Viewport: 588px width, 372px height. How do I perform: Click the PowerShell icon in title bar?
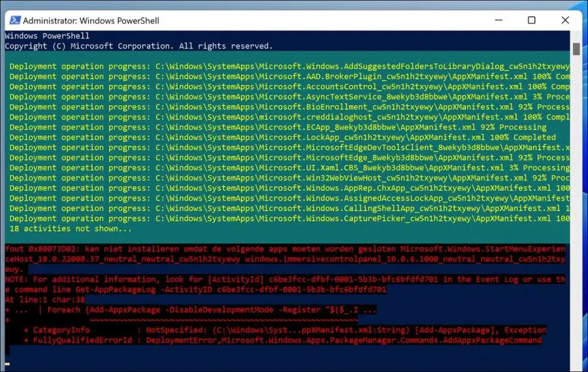click(x=14, y=20)
